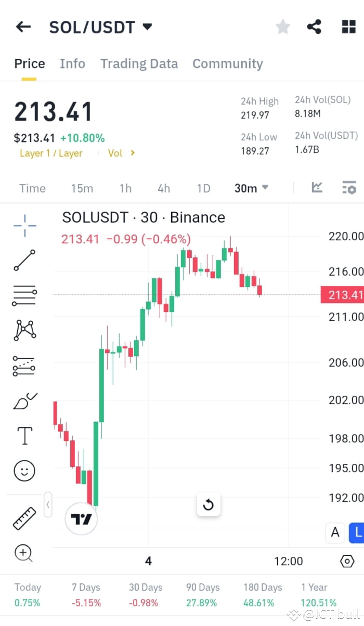Open the indicators icon above the chart
Screen dimensions: 364x626
[317, 188]
